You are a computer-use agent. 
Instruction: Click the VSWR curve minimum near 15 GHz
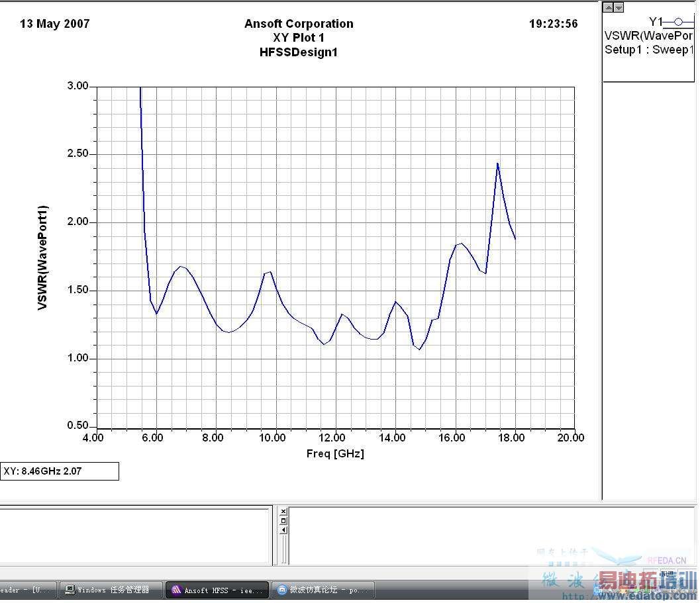pos(420,349)
